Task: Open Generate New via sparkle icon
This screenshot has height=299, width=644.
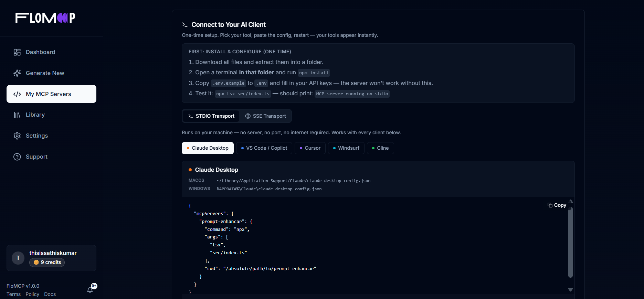Action: point(17,73)
